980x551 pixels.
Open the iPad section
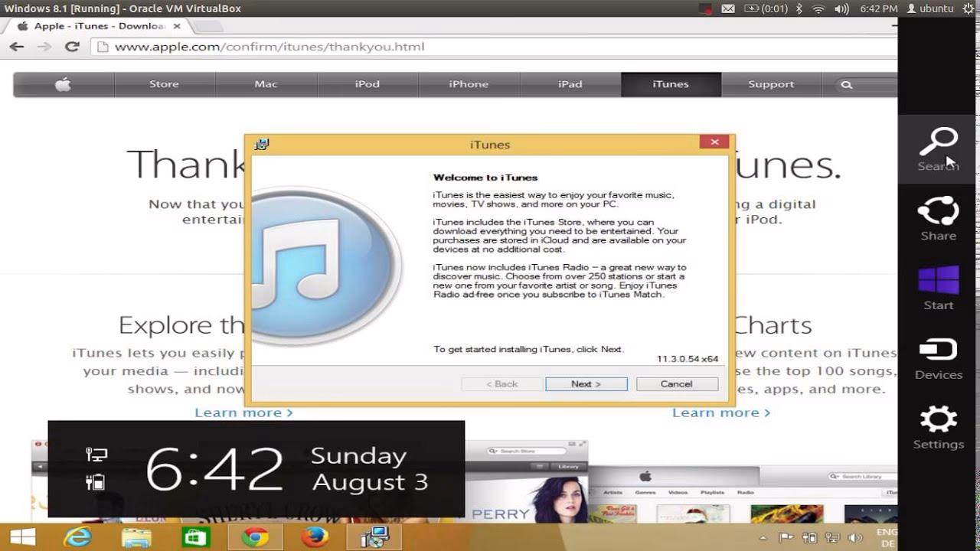point(570,84)
